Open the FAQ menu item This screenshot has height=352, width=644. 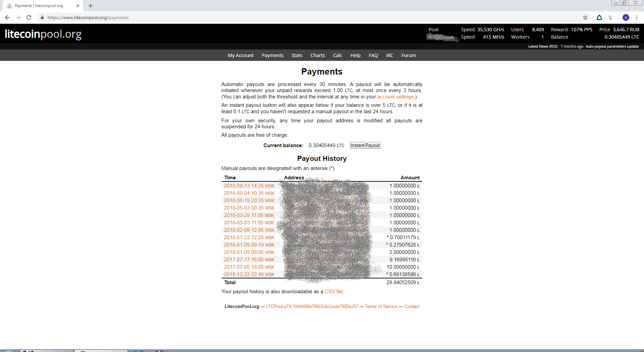coord(373,55)
